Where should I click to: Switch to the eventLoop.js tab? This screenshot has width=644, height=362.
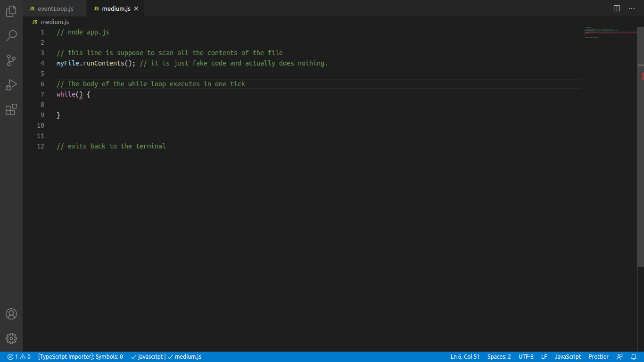pos(53,8)
